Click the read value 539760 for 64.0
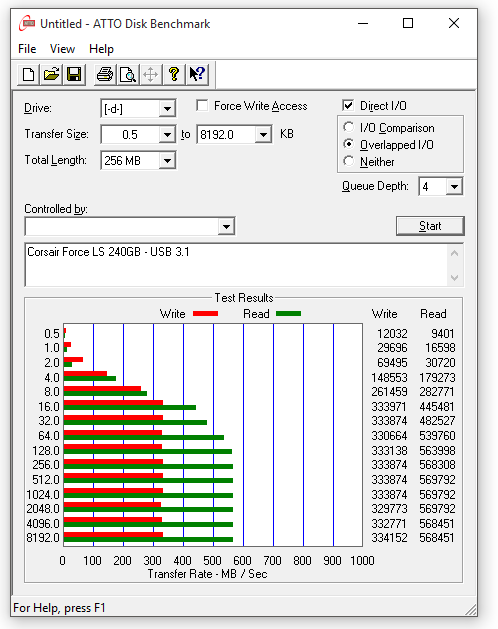 [437, 436]
